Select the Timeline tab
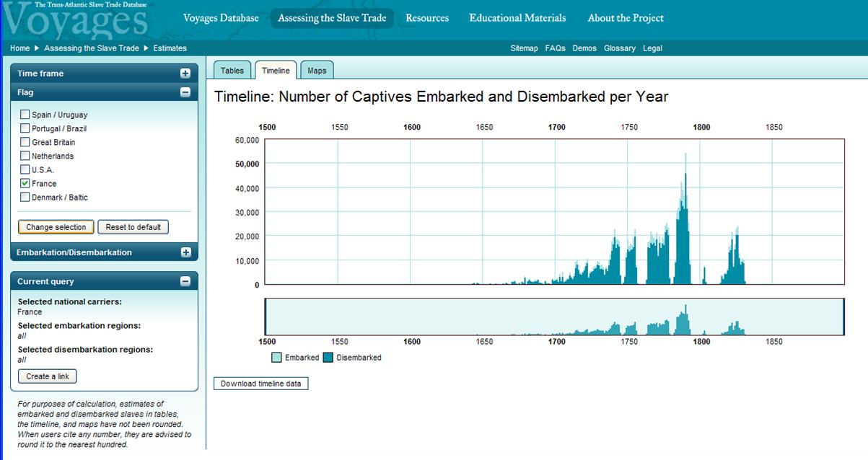Image resolution: width=868 pixels, height=460 pixels. [x=276, y=71]
